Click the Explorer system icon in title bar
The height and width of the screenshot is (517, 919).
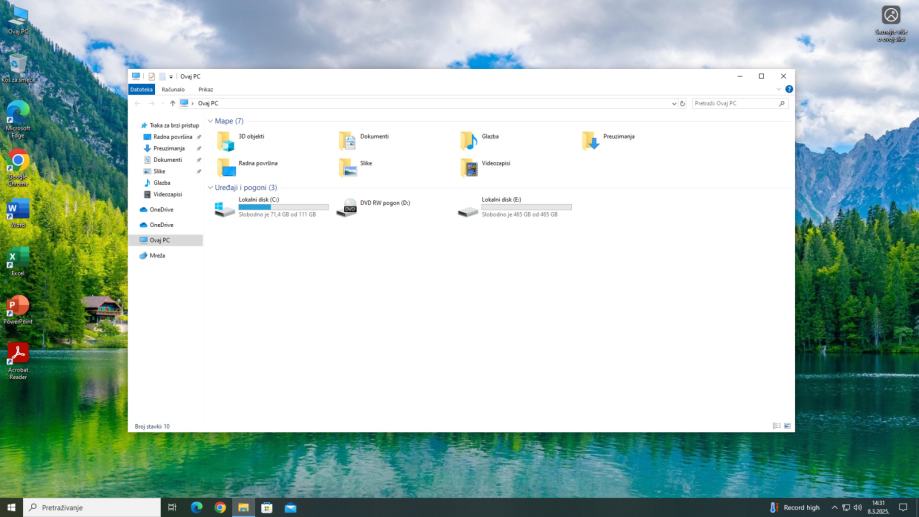pyautogui.click(x=136, y=76)
